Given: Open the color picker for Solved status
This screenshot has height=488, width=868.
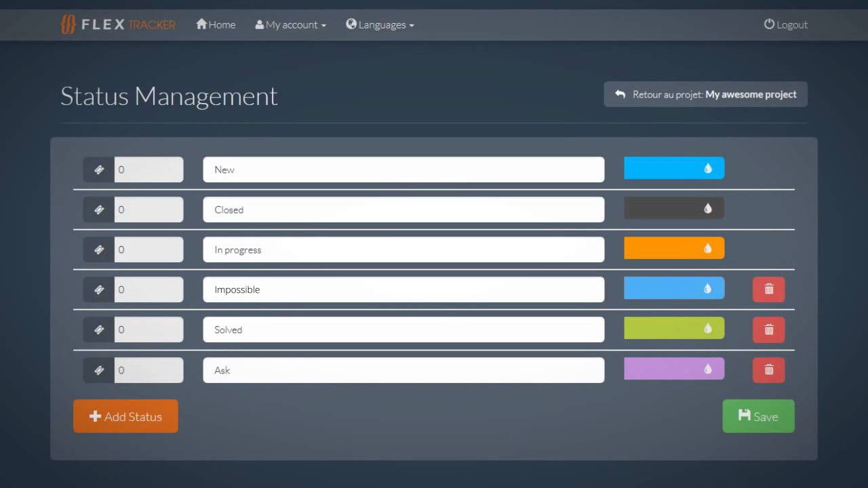Looking at the screenshot, I should point(674,328).
